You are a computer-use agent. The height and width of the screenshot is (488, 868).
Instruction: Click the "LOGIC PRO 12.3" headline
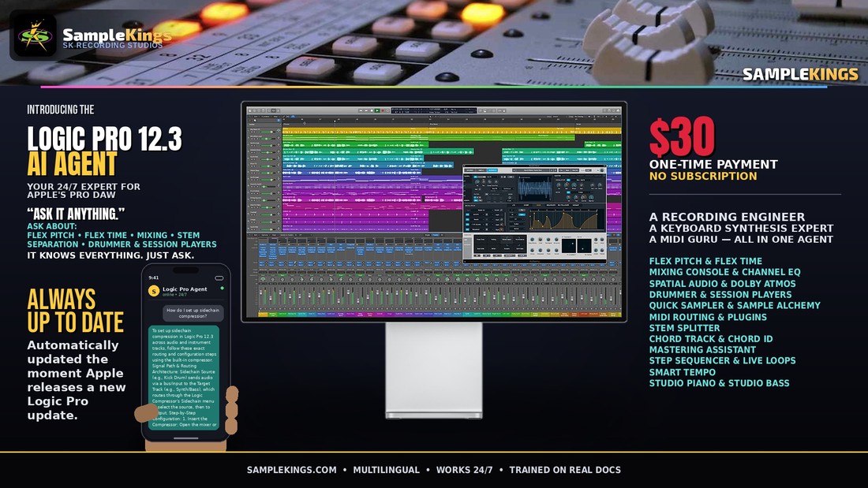pyautogui.click(x=105, y=139)
